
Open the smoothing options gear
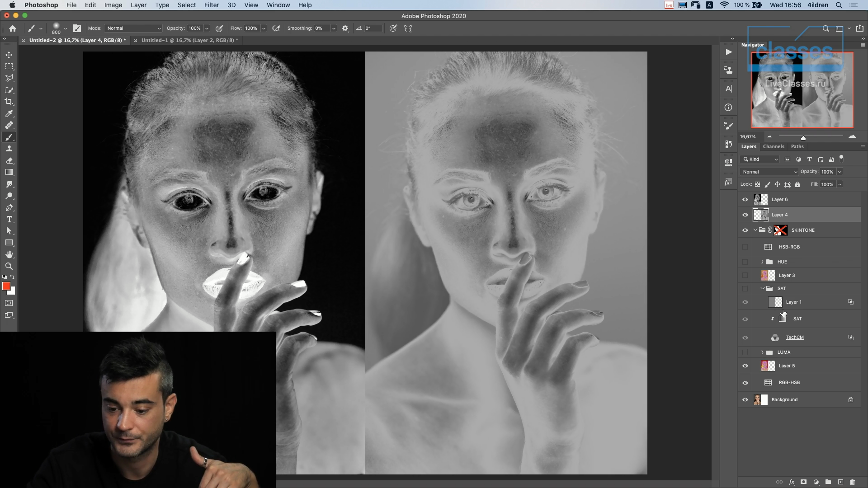345,28
